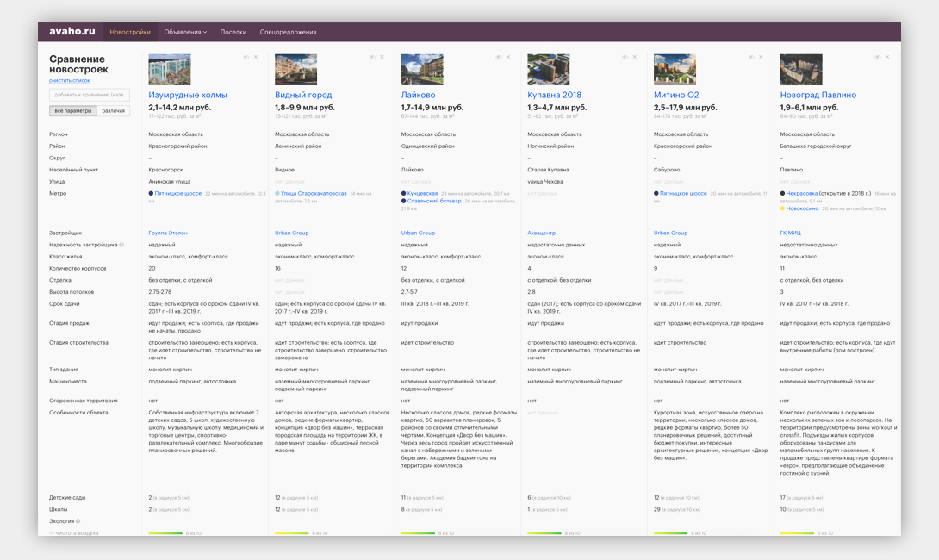Click the Особенности объекта row label

click(x=78, y=412)
